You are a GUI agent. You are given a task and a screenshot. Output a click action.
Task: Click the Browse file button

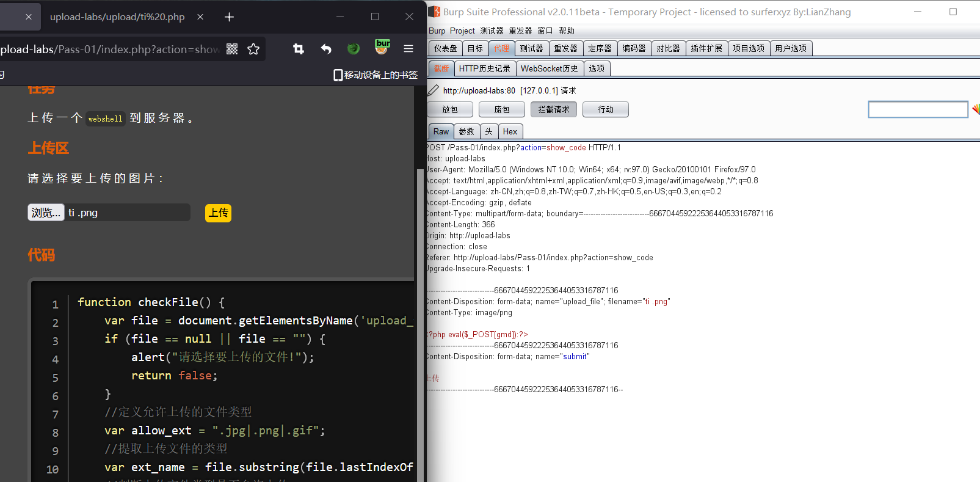tap(46, 213)
